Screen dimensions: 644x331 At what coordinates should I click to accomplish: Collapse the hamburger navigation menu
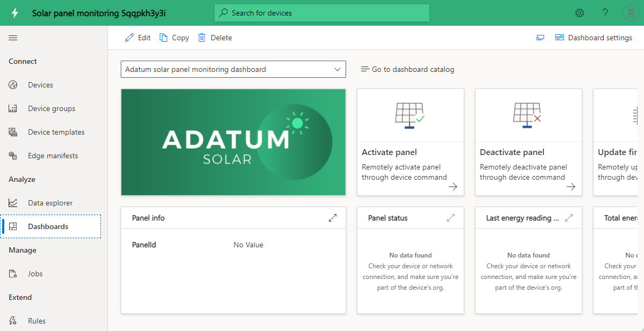13,38
